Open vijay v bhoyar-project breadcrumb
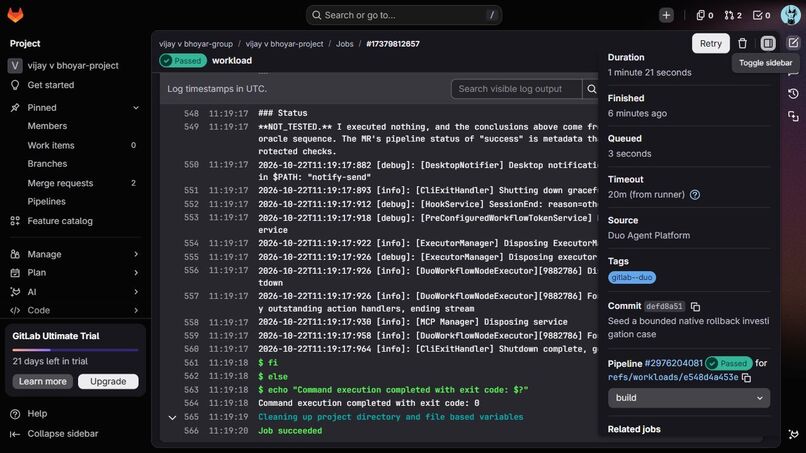This screenshot has height=453, width=806. 284,44
